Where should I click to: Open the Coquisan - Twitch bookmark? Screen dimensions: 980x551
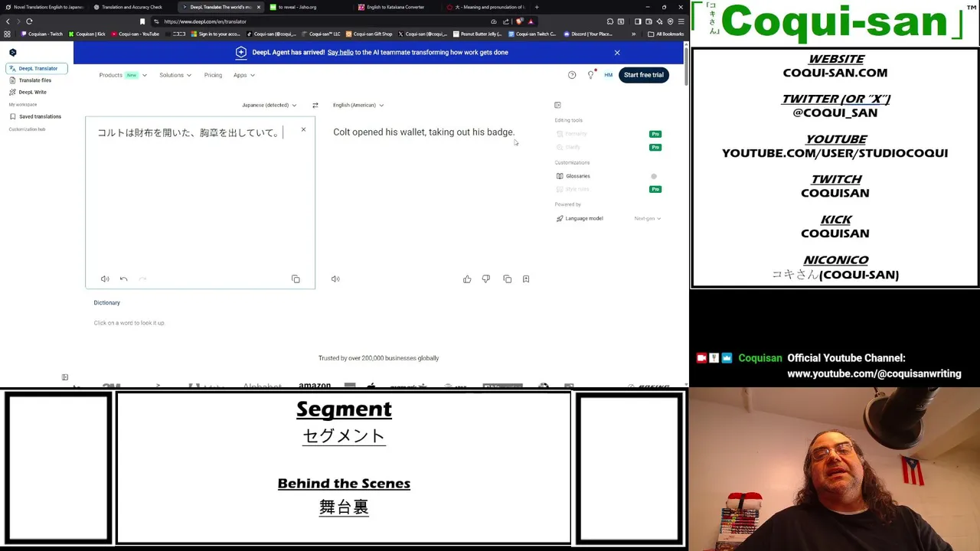43,34
